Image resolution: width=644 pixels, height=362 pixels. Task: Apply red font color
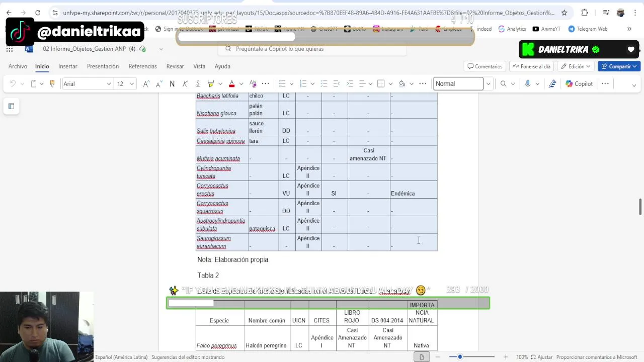(231, 84)
